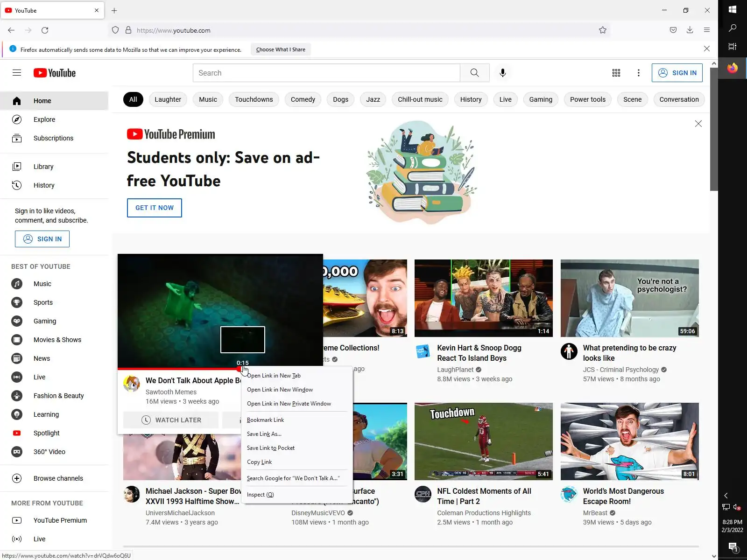This screenshot has width=747, height=560.
Task: Open Explore in the sidebar
Action: 54,119
